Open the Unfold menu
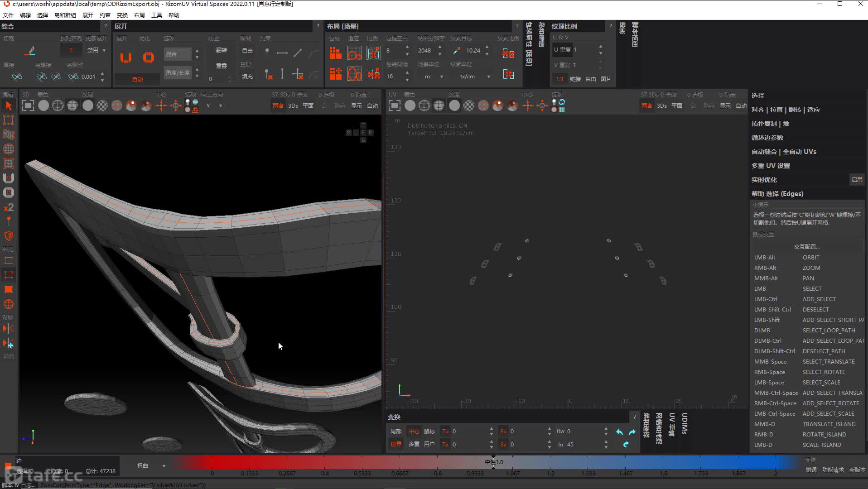Screen dimensions: 868x489 [88, 15]
